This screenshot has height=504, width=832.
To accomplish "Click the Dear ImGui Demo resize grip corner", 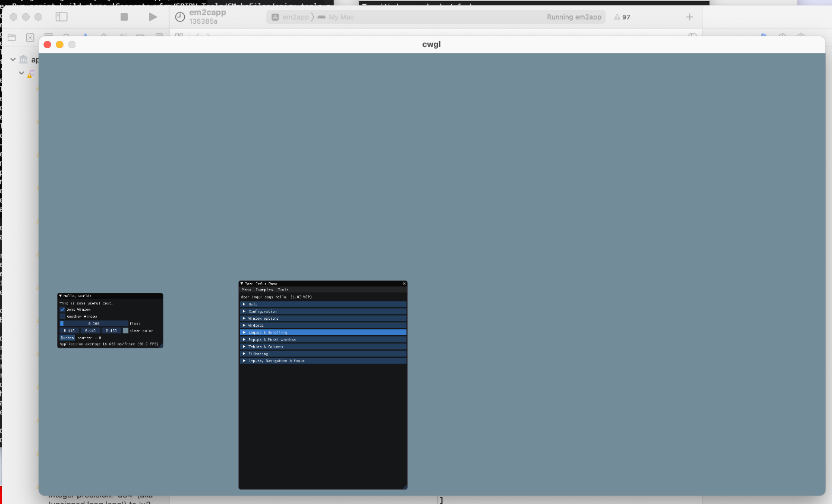I will (x=405, y=487).
